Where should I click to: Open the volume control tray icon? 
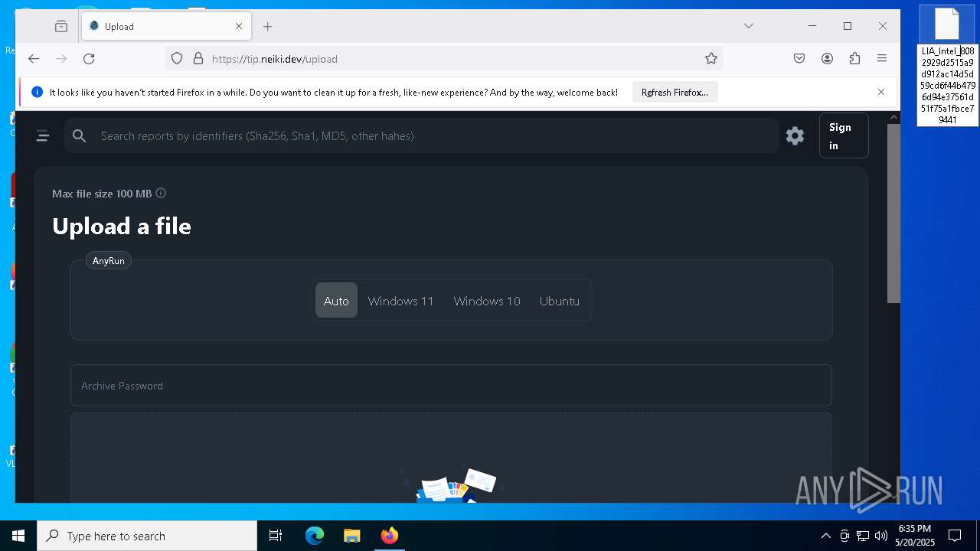point(881,536)
